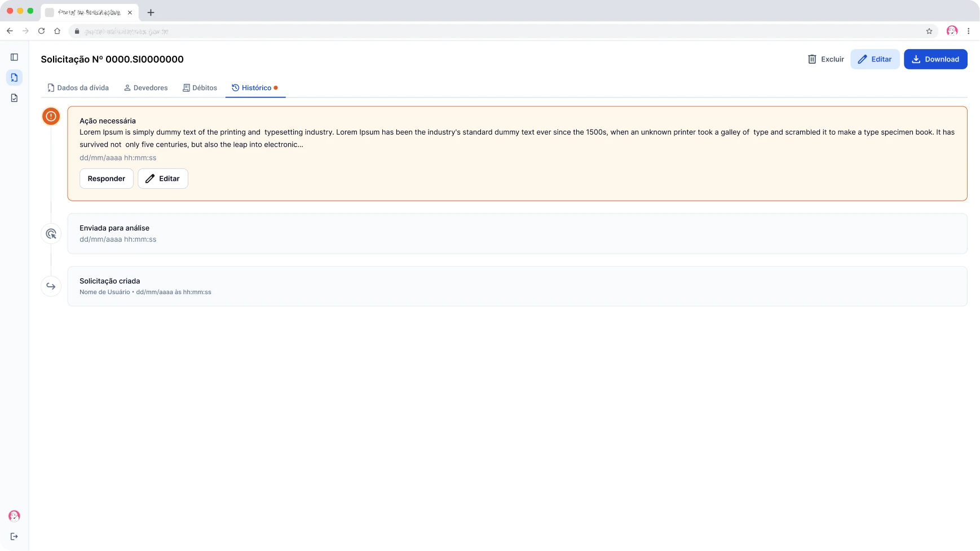Switch to the Devedores tab

click(145, 88)
